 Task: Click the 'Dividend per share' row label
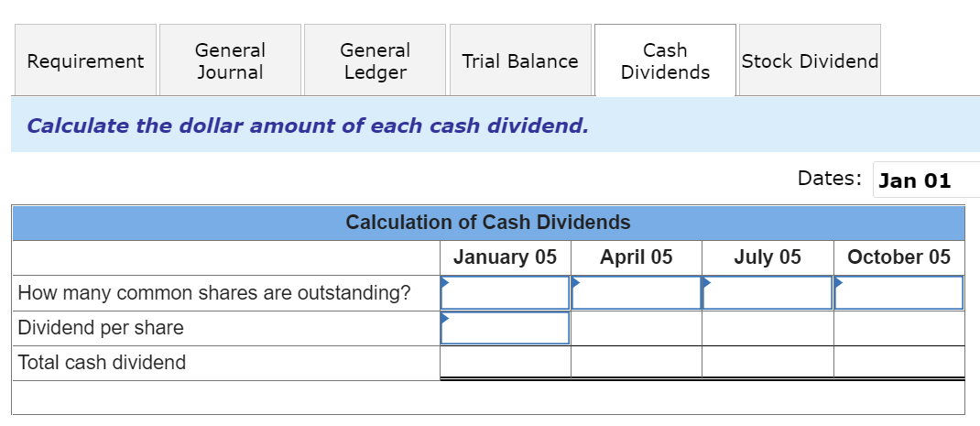click(101, 328)
